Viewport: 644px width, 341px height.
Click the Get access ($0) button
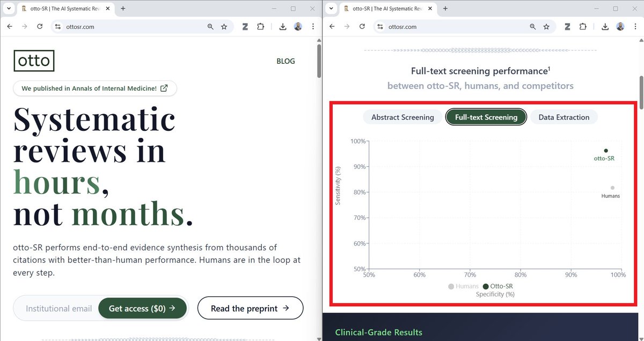click(x=142, y=308)
